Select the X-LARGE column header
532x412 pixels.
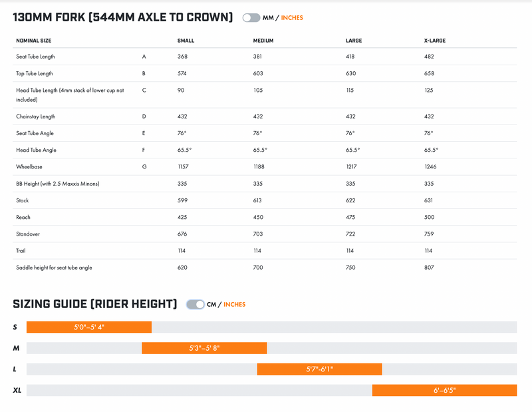point(434,41)
